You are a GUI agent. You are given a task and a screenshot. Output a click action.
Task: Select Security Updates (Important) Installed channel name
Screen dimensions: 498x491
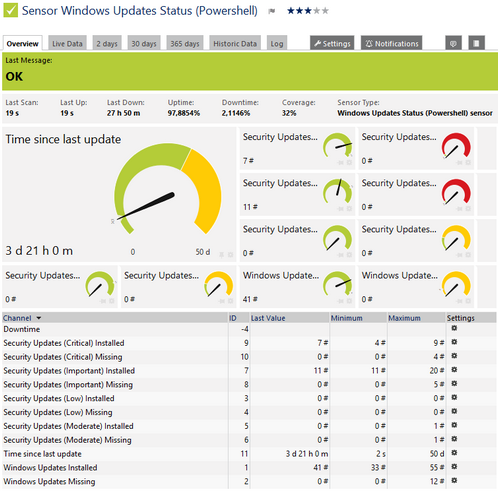(69, 371)
